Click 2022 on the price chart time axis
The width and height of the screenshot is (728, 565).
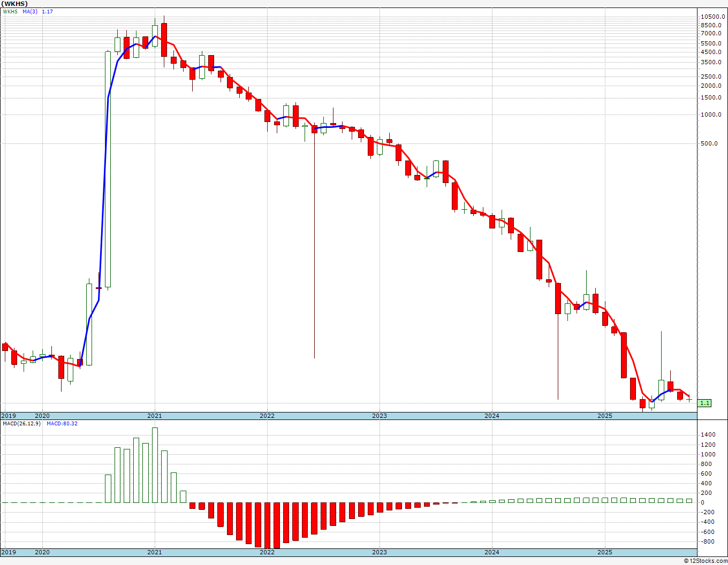[x=267, y=416]
